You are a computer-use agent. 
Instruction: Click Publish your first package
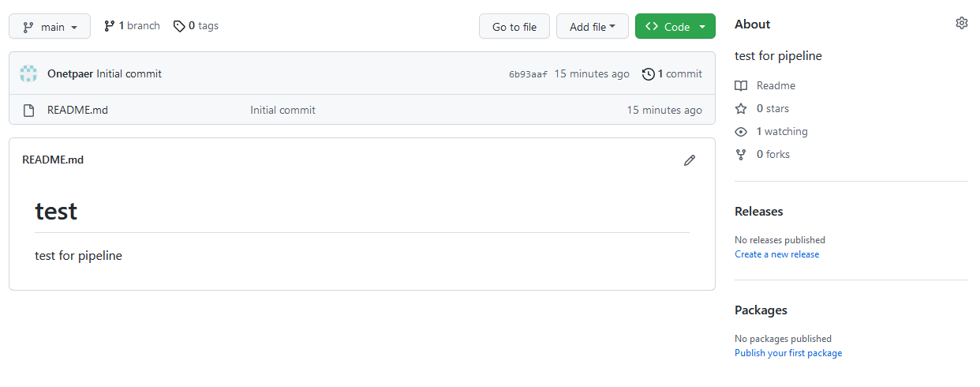pos(788,353)
